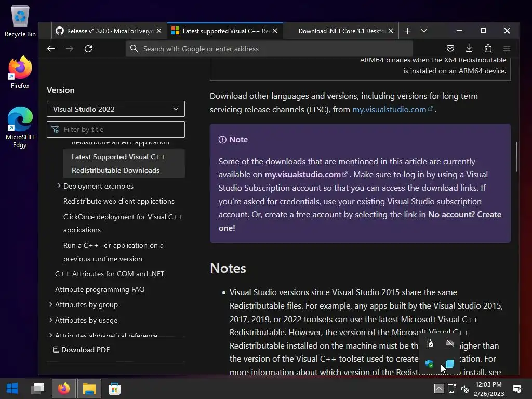Viewport: 532px width, 399px height.
Task: Close the .NET Core 3.1 tab
Action: click(x=391, y=31)
